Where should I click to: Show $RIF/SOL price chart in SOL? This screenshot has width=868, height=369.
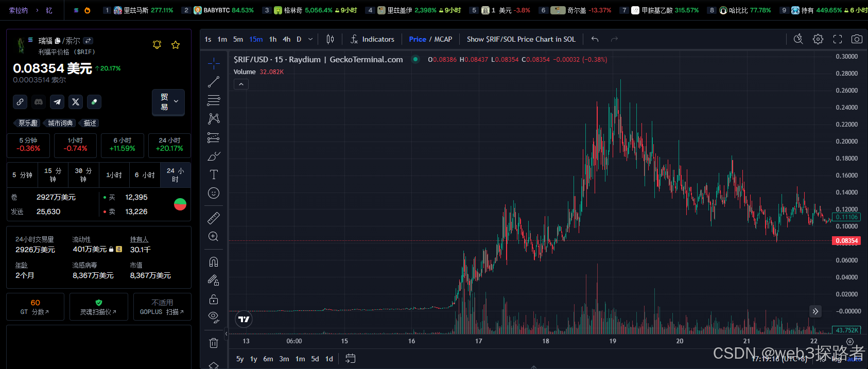pos(521,39)
